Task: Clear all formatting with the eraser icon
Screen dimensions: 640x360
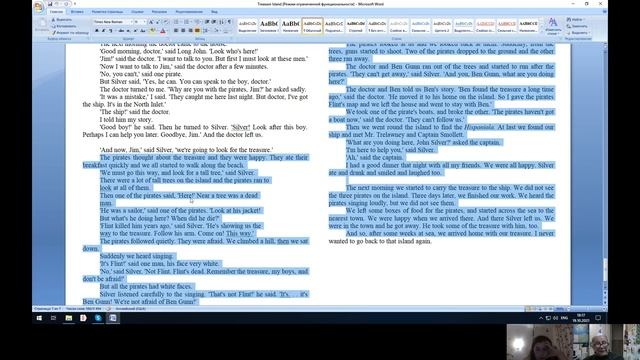Action: pos(166,22)
